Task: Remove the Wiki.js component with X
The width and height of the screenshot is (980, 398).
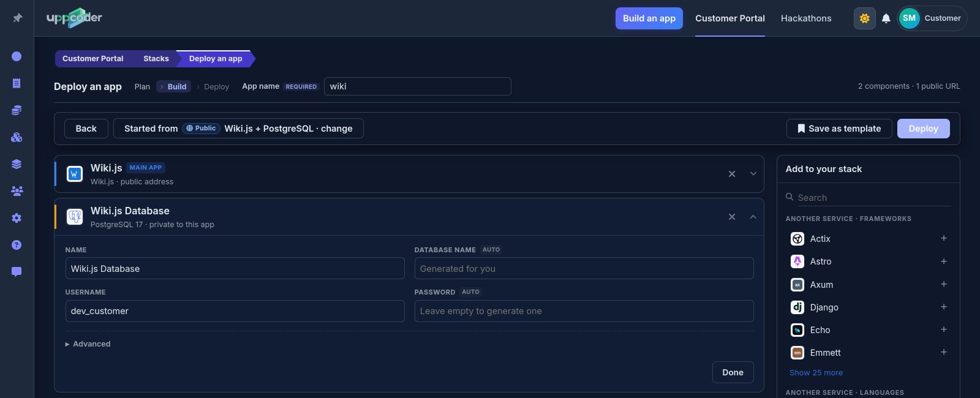Action: 731,174
